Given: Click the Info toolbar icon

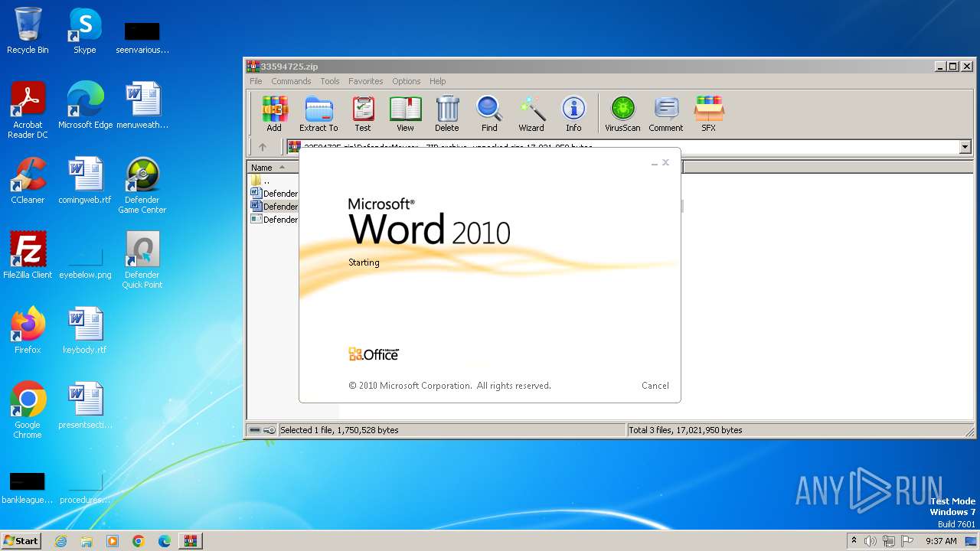Looking at the screenshot, I should point(573,113).
